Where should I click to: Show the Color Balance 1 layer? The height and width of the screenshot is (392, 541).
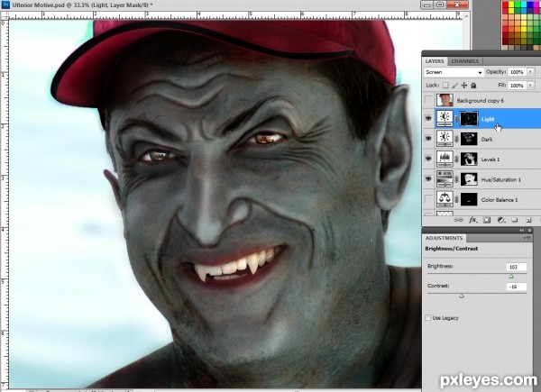point(428,199)
